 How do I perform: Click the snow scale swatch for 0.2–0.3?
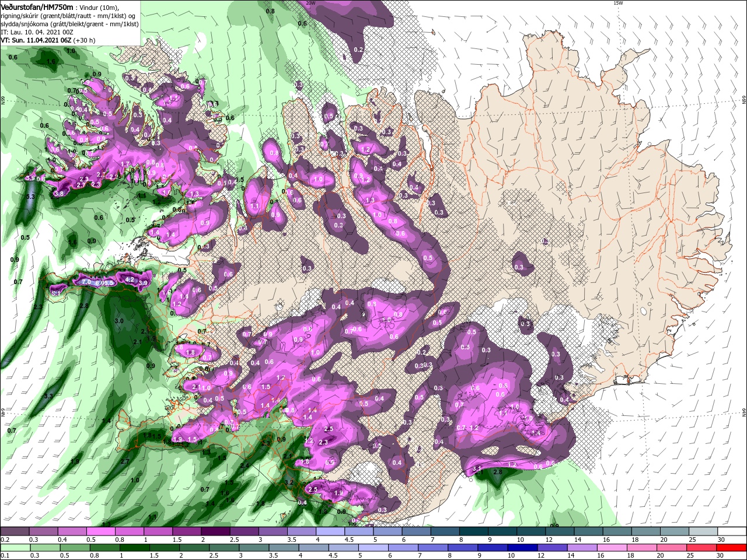pyautogui.click(x=15, y=532)
